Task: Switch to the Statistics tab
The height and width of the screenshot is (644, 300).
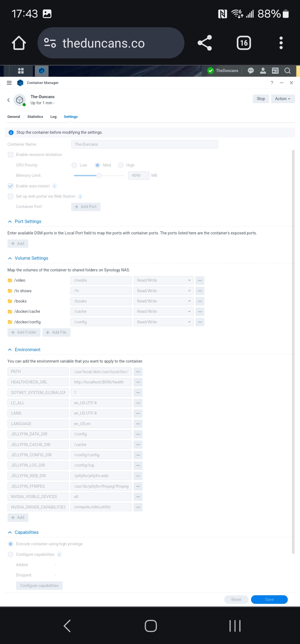Action: pyautogui.click(x=35, y=117)
